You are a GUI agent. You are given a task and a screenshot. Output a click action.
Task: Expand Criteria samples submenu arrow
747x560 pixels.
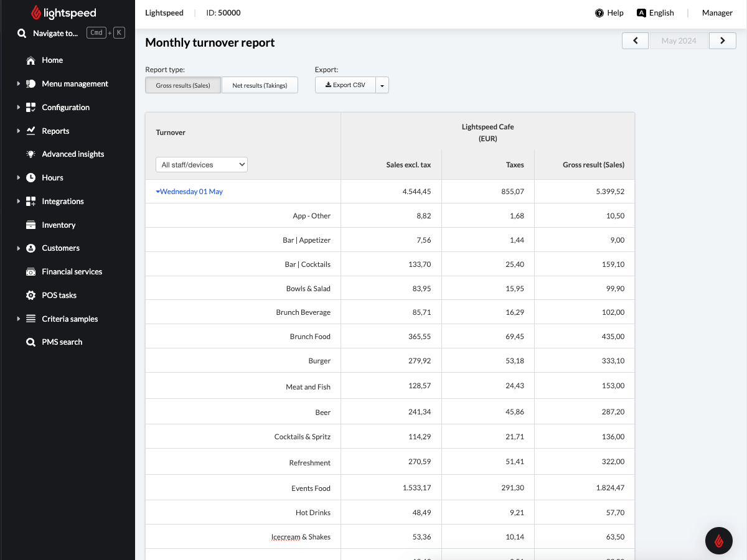point(19,319)
